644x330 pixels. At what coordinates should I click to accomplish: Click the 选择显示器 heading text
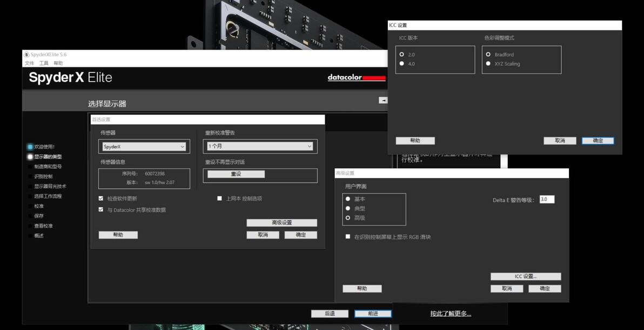[107, 104]
